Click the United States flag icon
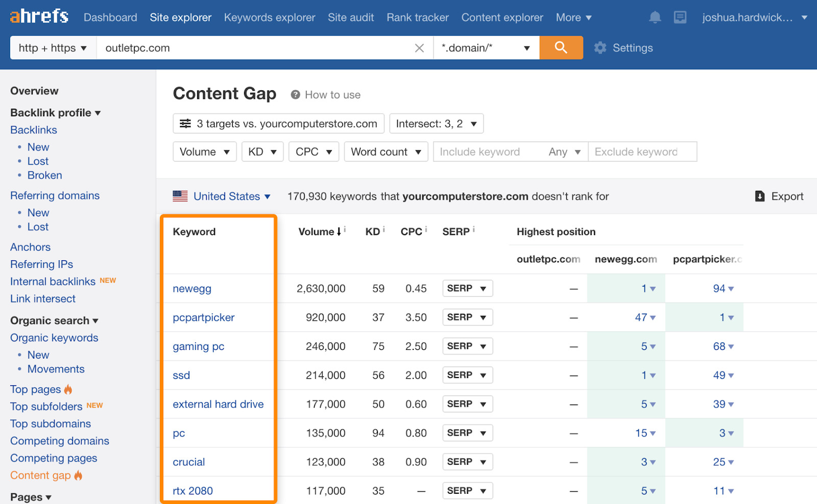Viewport: 817px width, 504px height. [x=180, y=196]
